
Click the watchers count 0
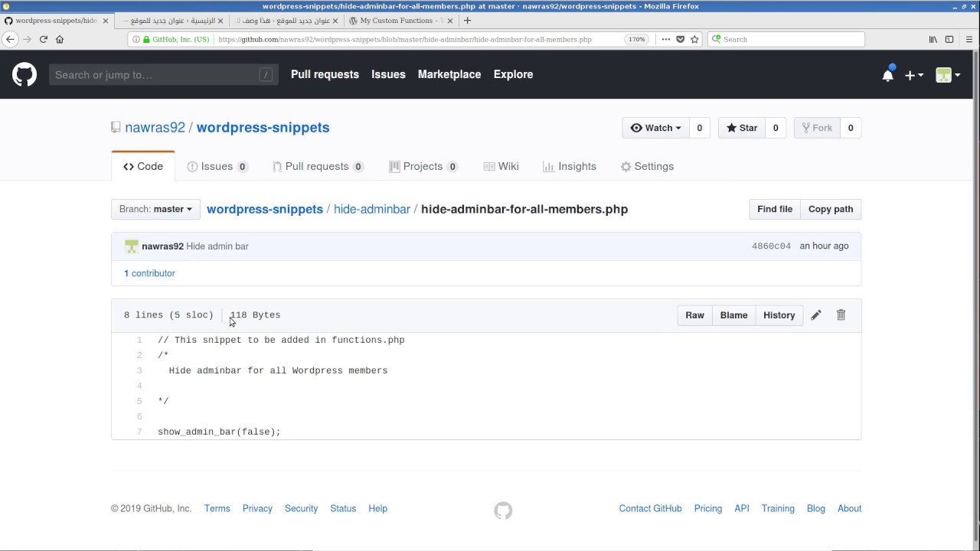click(x=699, y=128)
